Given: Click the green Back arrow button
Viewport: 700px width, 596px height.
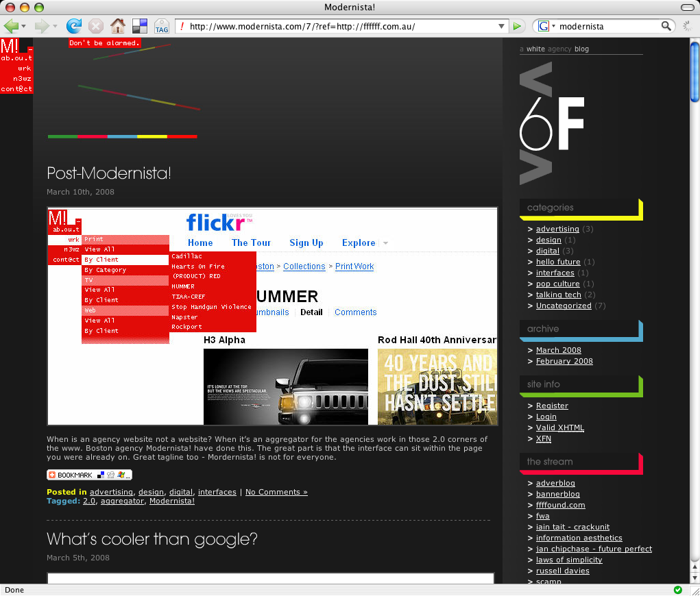Looking at the screenshot, I should pyautogui.click(x=11, y=26).
